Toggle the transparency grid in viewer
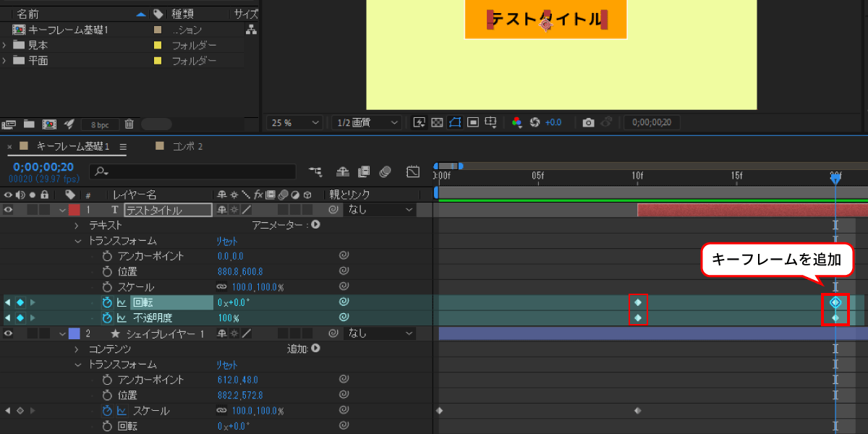 [437, 122]
